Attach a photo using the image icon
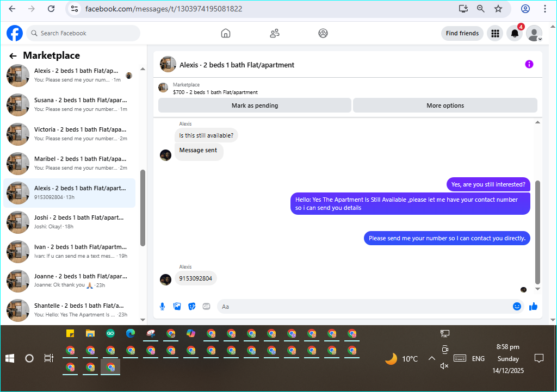Screen dimensions: 557x392 177,307
